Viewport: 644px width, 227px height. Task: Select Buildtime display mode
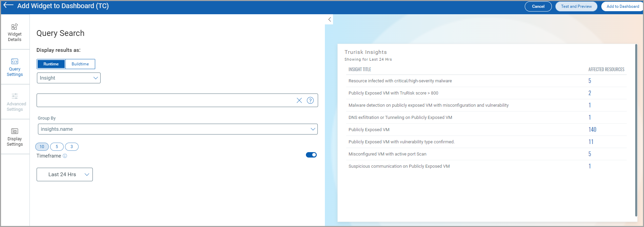point(80,64)
